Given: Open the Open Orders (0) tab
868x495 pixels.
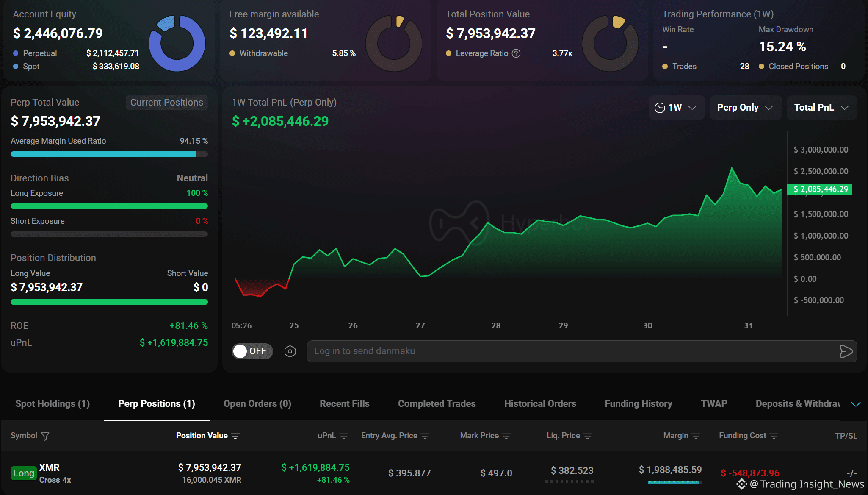Looking at the screenshot, I should click(x=257, y=404).
